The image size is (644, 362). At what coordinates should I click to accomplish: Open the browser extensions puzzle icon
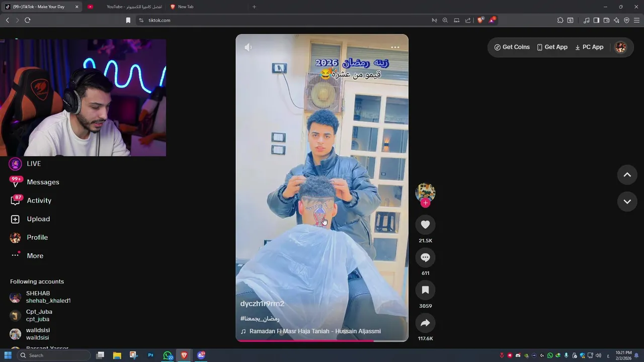[560, 20]
